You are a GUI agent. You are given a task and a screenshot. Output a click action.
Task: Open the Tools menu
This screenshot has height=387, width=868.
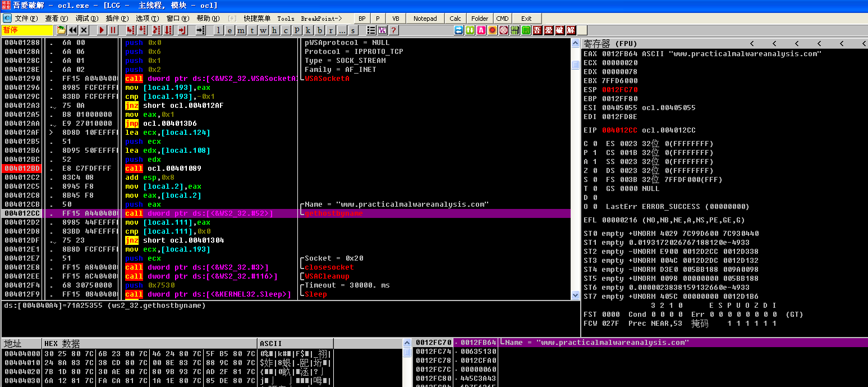[286, 19]
